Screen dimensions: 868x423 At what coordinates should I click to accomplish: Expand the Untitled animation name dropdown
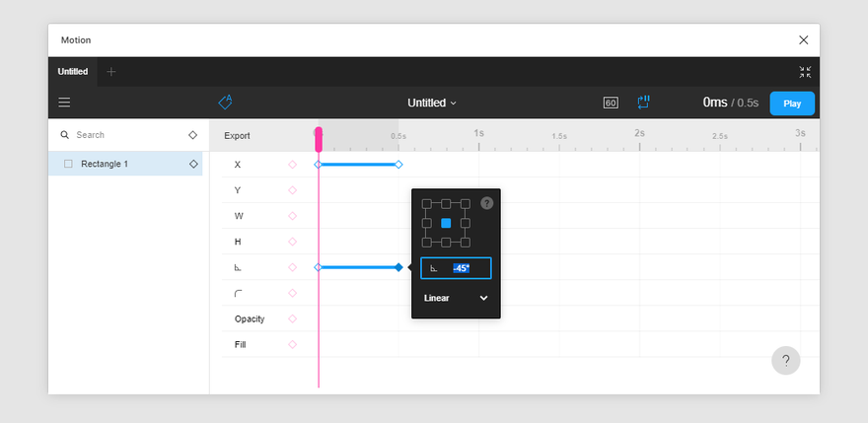432,103
